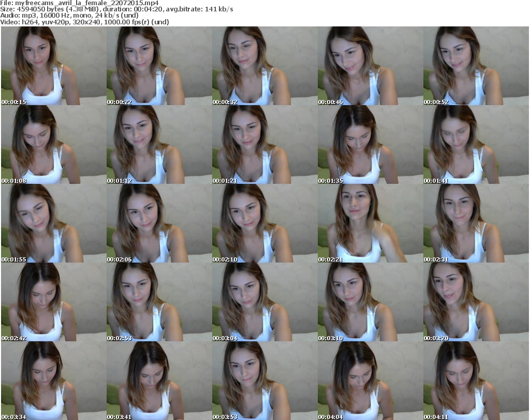Open the frame stamped 00:01:12
Viewport: 530px width, 420px height.
159,144
